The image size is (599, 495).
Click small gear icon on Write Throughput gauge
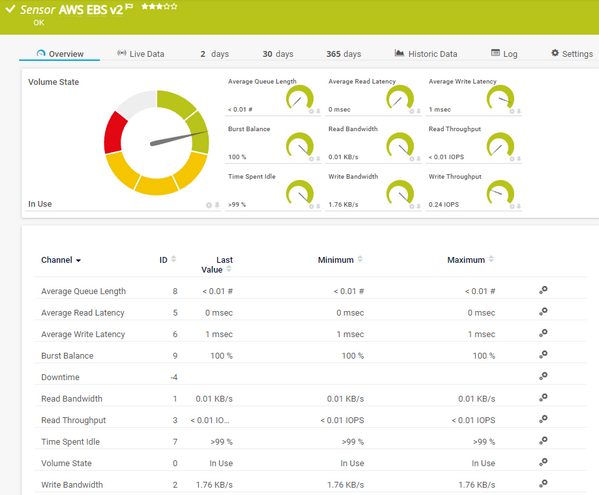[512, 206]
